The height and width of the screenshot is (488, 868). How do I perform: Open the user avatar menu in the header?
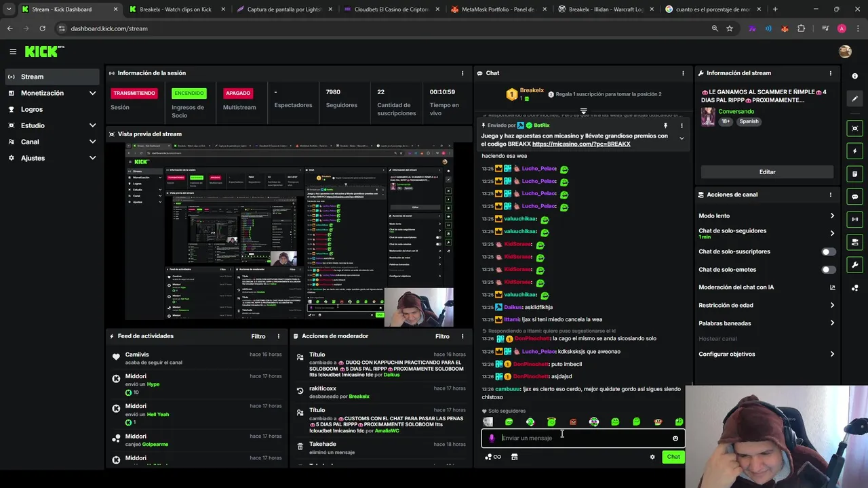845,52
